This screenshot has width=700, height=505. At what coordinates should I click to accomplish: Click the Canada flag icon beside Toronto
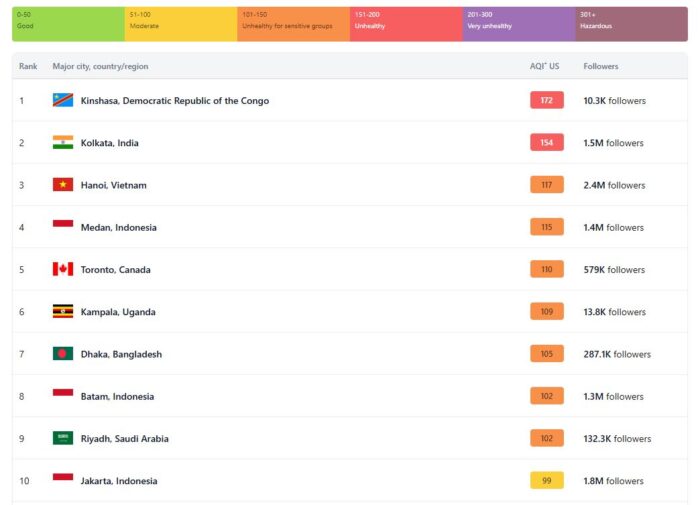[x=63, y=269]
